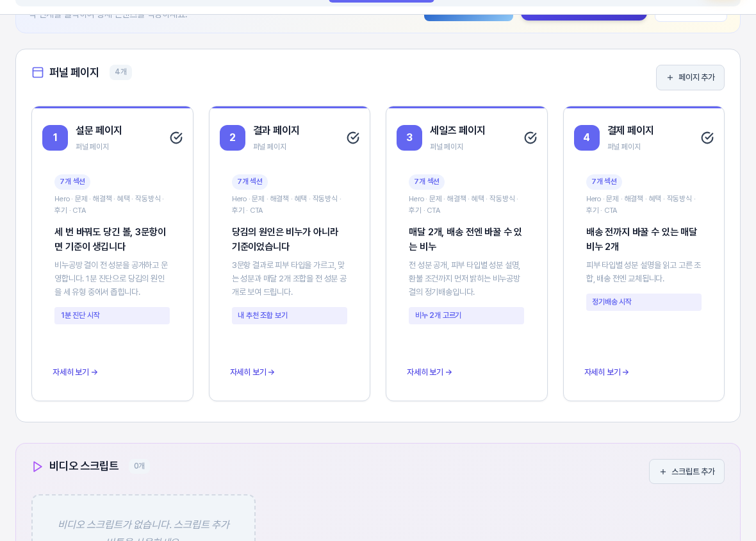
Task: Click 7개 섹션 badge on 결제 페이지
Action: point(604,182)
